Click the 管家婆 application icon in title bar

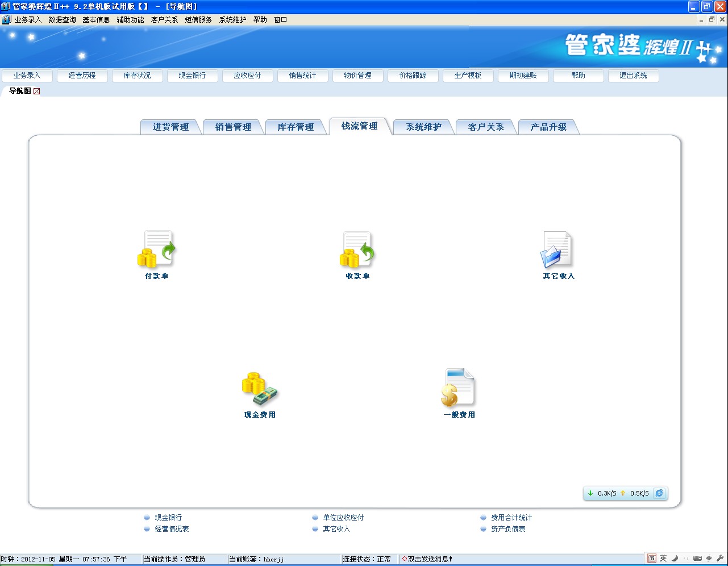[6, 7]
